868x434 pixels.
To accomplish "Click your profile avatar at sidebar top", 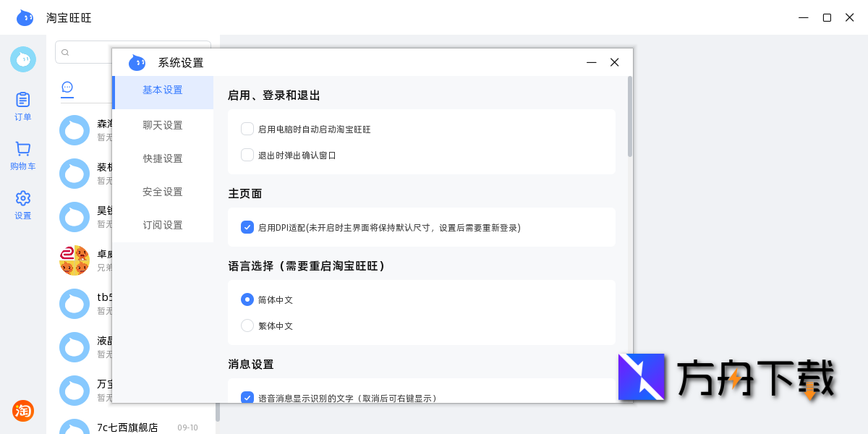I will 22,59.
